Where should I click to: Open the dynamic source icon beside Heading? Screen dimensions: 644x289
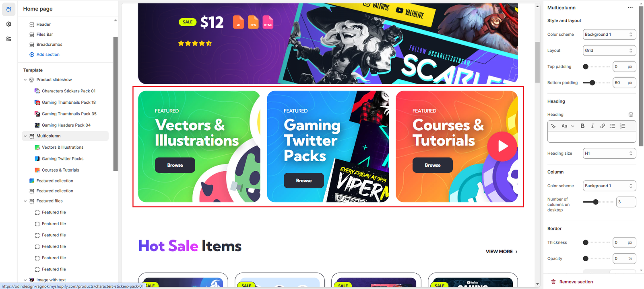tap(631, 115)
